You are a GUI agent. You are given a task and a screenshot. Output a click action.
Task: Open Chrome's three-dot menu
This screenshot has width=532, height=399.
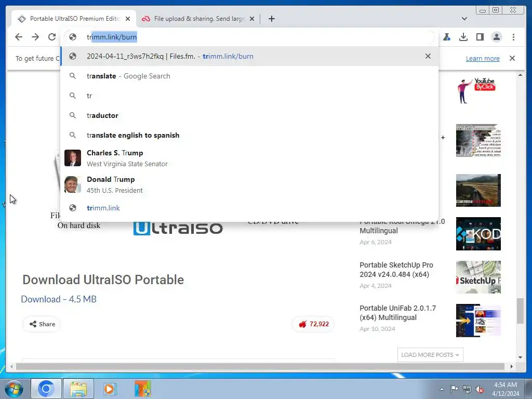[513, 37]
